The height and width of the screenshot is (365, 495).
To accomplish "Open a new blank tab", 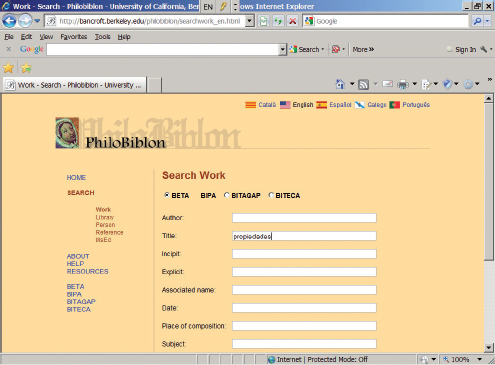I will (154, 85).
